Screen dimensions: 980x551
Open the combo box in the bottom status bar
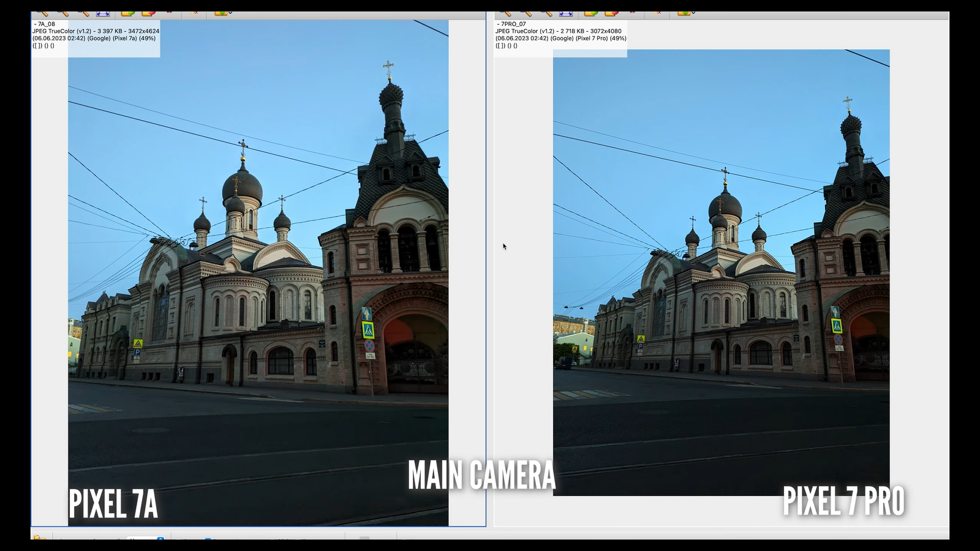(146, 539)
